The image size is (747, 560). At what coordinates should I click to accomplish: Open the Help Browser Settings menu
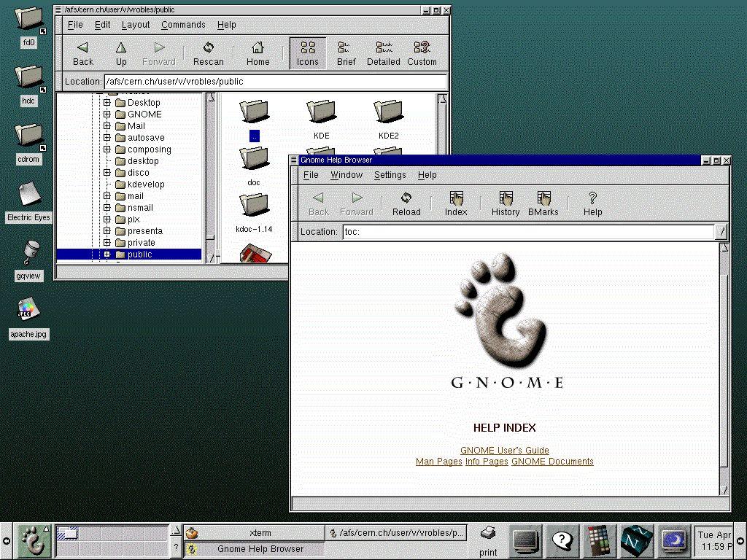[390, 175]
